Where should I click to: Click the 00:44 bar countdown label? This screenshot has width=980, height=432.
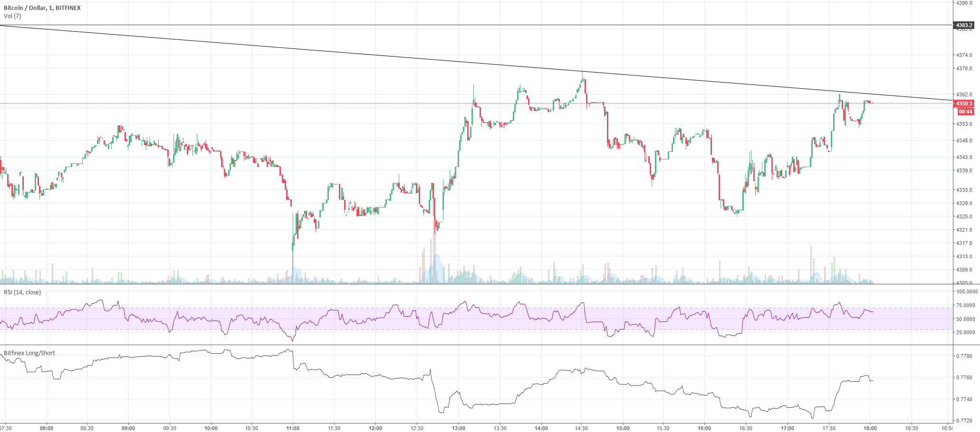click(x=965, y=112)
